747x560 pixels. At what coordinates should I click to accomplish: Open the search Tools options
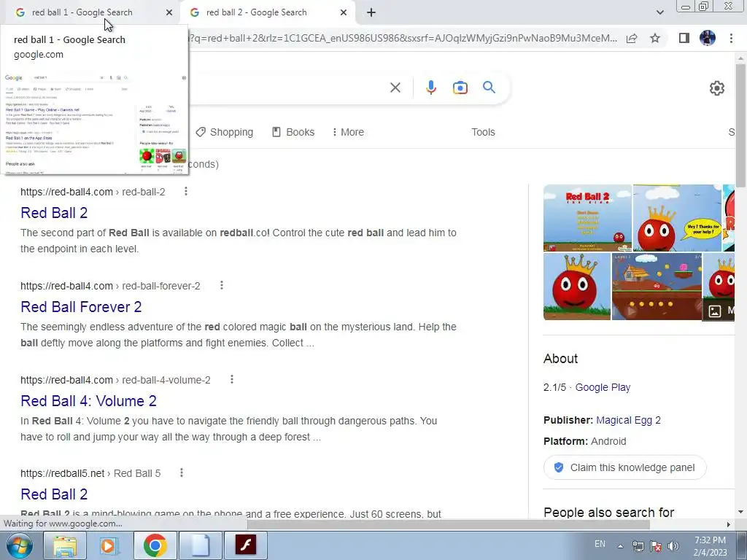click(483, 132)
